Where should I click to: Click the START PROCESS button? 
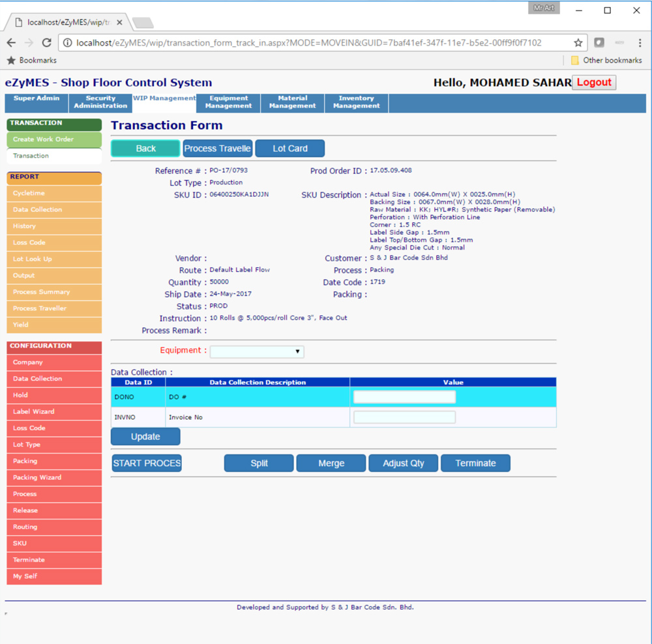(147, 463)
